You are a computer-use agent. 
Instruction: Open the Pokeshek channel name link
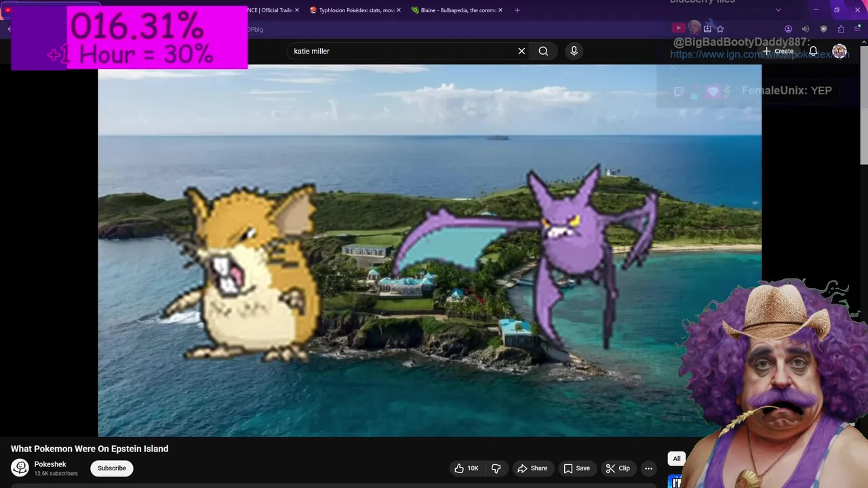50,464
